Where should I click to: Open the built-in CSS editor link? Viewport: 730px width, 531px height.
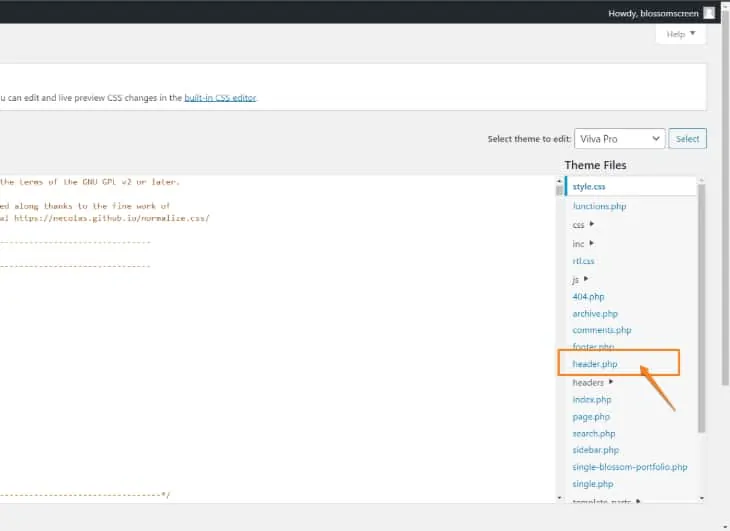click(x=220, y=98)
